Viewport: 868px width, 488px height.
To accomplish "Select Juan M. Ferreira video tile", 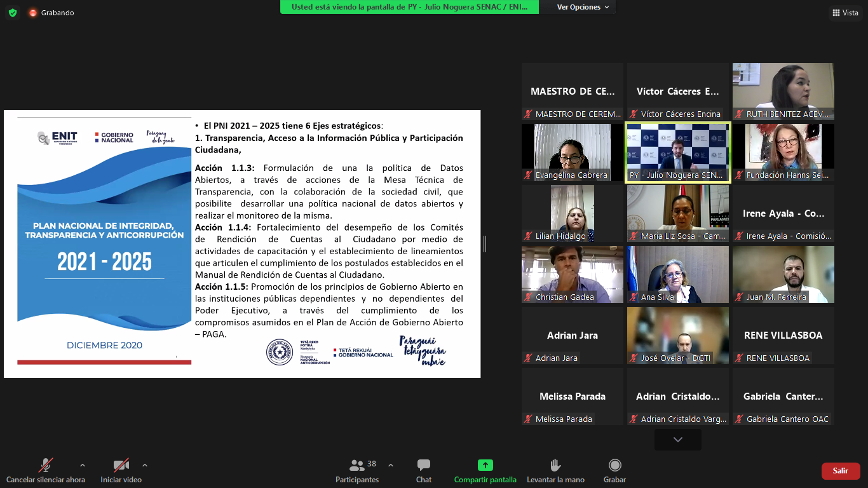I will pyautogui.click(x=783, y=274).
